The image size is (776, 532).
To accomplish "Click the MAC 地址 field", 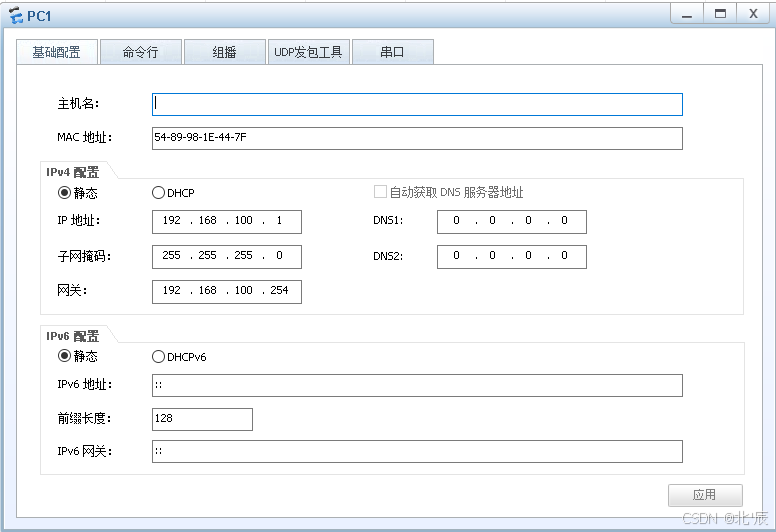I will click(417, 138).
